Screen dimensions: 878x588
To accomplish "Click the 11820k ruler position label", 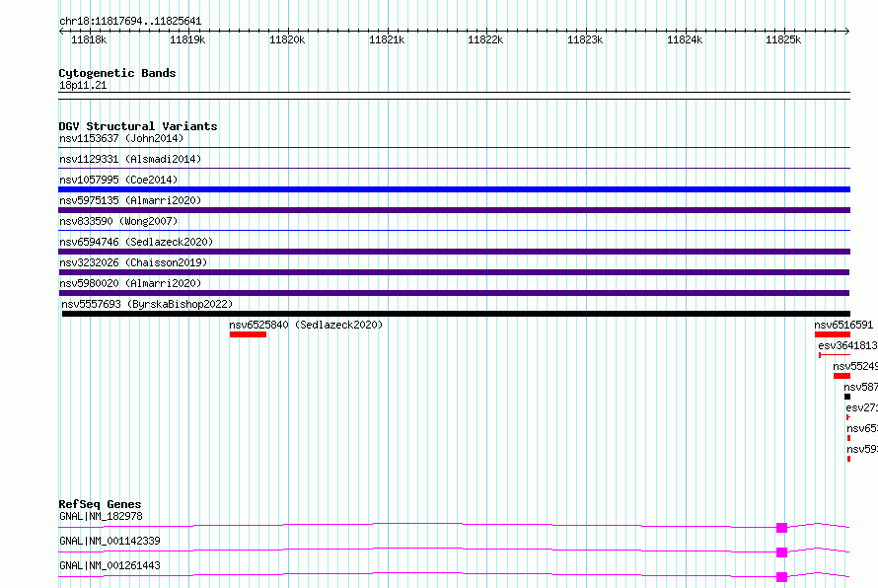I will click(x=287, y=39).
